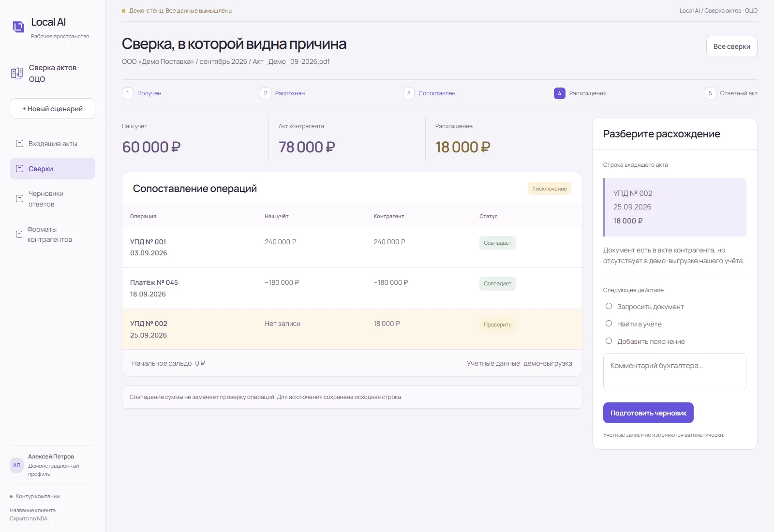774x532 pixels.
Task: Click the icon beside Форматы контрагентов
Action: pyautogui.click(x=19, y=235)
